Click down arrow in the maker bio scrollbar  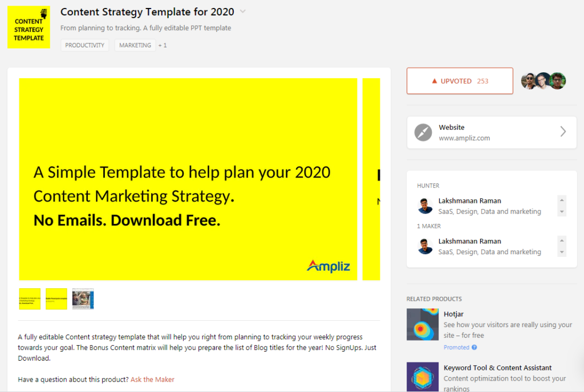point(562,252)
